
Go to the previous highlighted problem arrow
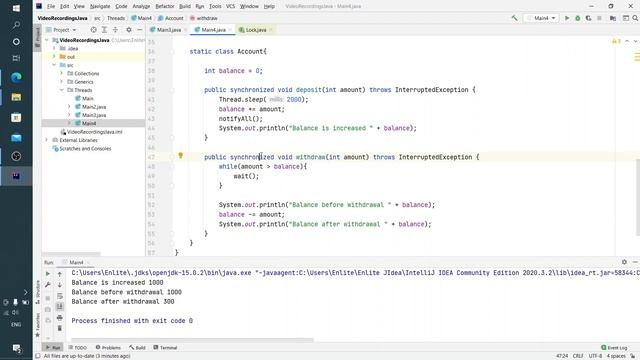(x=627, y=41)
